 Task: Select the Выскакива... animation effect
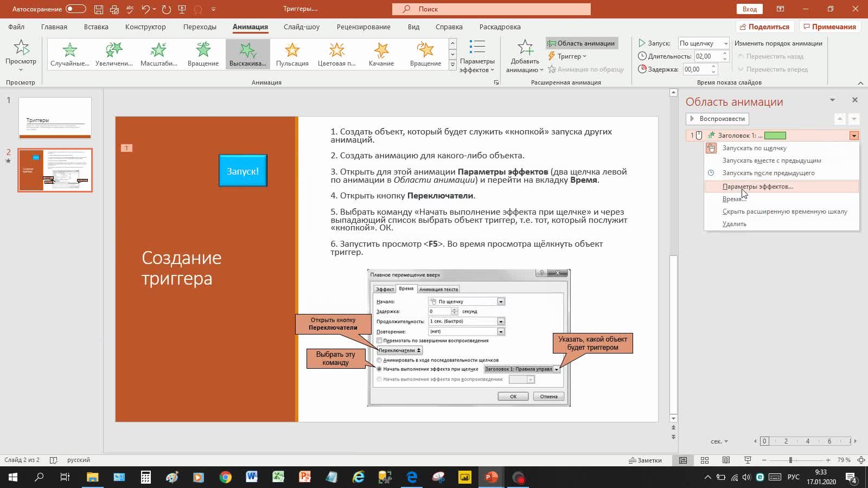[247, 54]
